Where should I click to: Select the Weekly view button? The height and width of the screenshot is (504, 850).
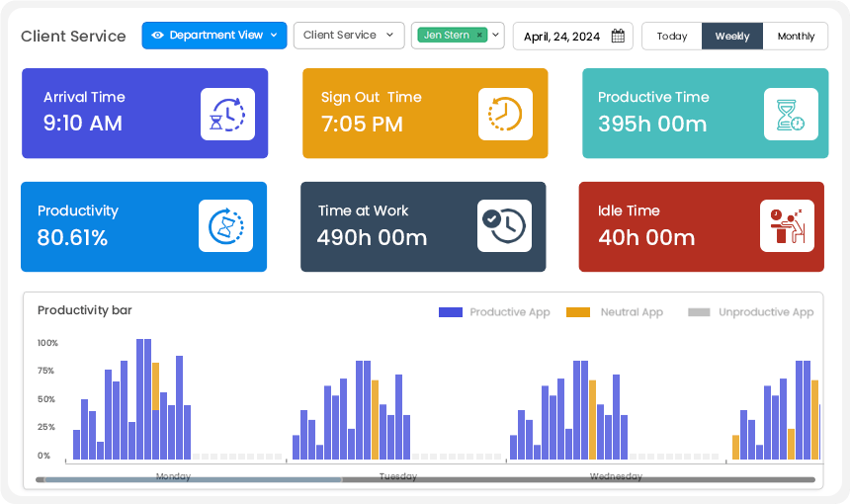coord(732,37)
